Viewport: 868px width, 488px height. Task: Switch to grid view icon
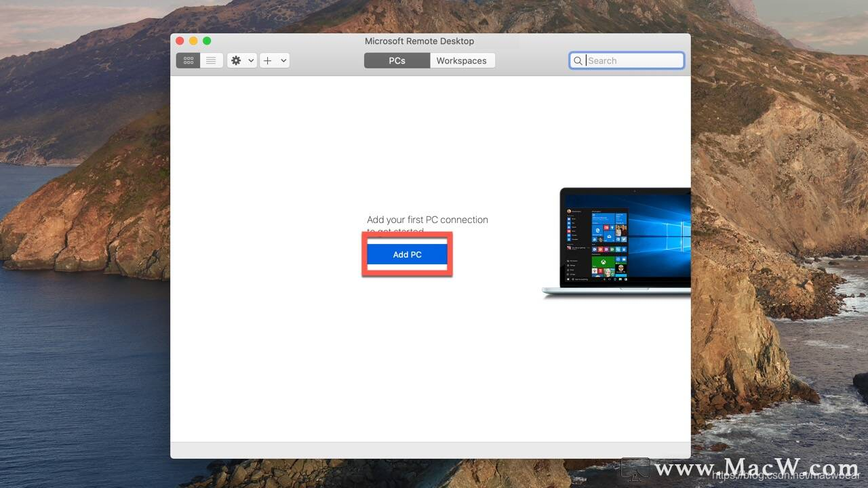click(x=188, y=60)
